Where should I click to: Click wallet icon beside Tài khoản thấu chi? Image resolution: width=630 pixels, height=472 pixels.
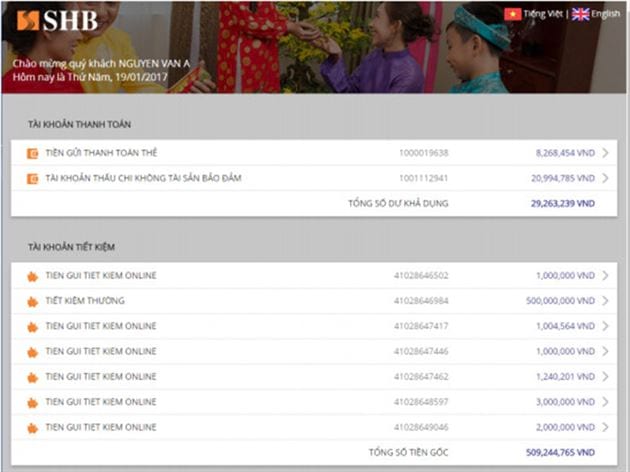[x=32, y=179]
